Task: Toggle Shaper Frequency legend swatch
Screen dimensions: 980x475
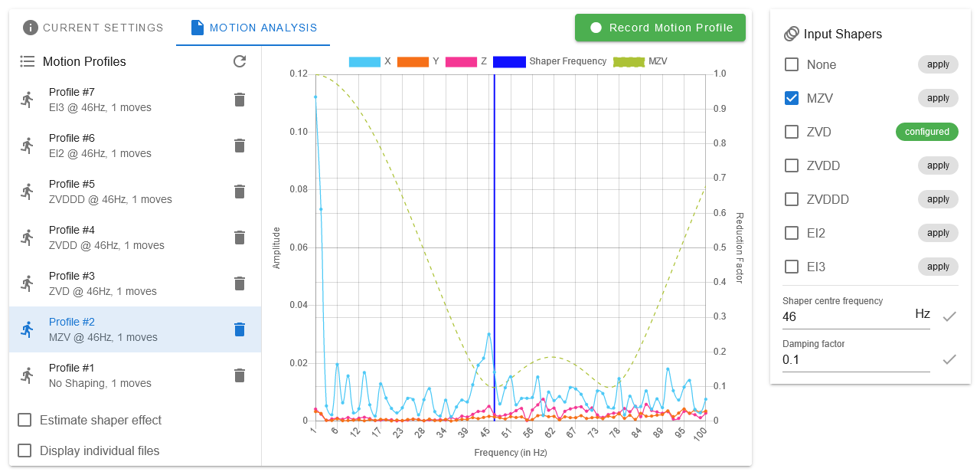Action: (509, 61)
